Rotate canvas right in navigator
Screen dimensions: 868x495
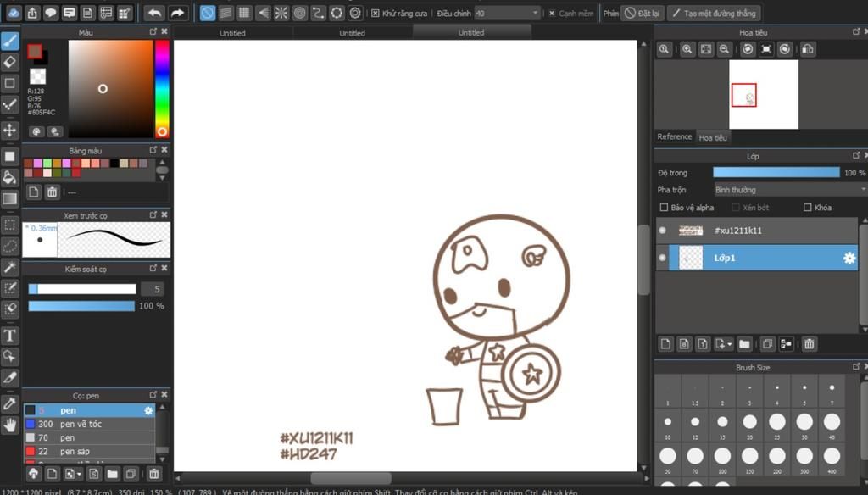784,49
